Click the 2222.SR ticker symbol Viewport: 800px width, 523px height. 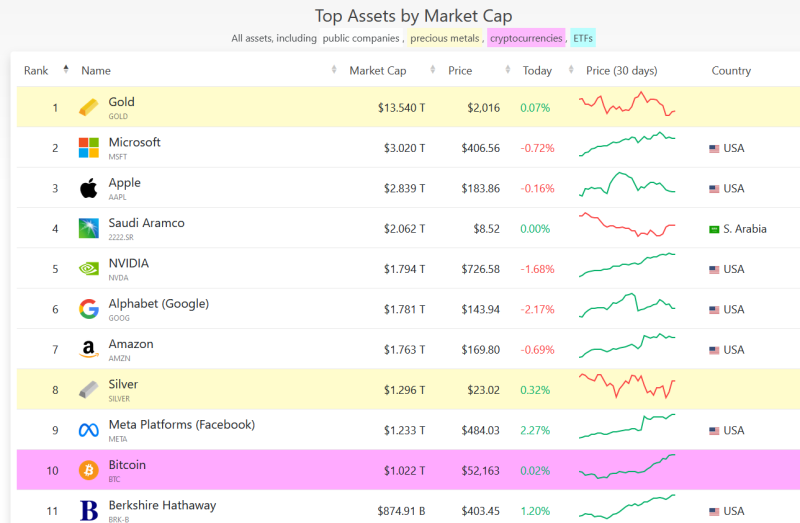pyautogui.click(x=121, y=237)
